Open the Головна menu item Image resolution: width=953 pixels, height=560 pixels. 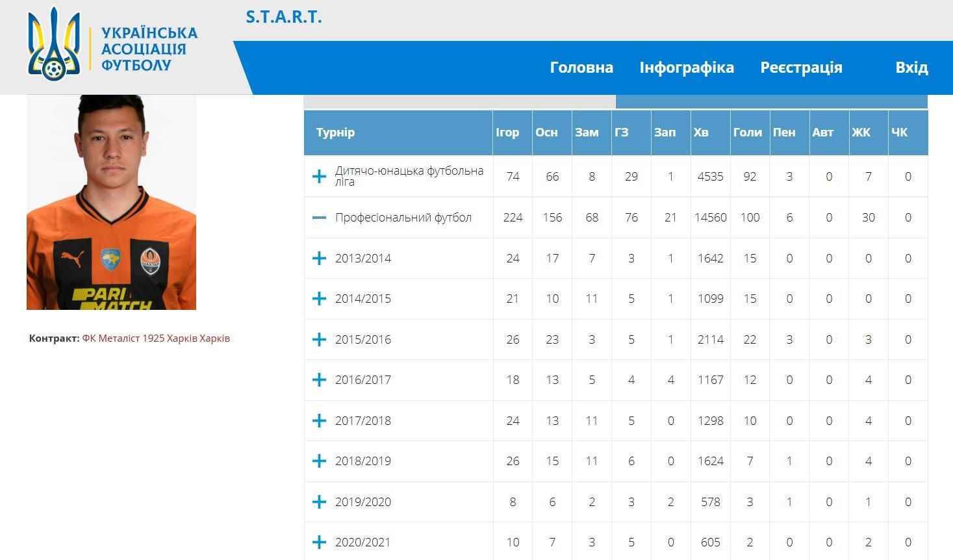coord(581,68)
